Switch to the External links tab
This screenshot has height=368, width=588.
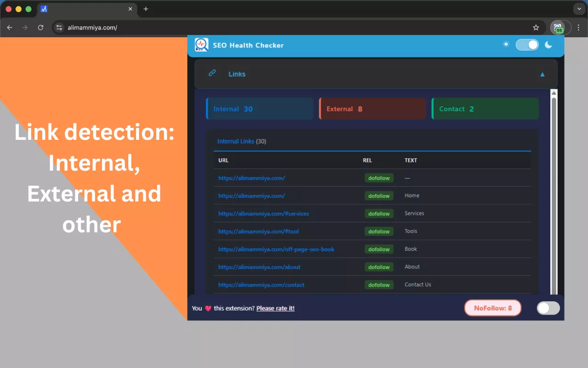coord(372,109)
